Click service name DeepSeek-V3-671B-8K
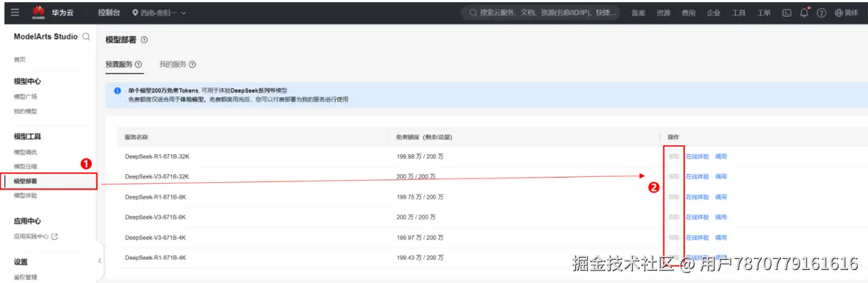The height and width of the screenshot is (283, 868). [156, 217]
